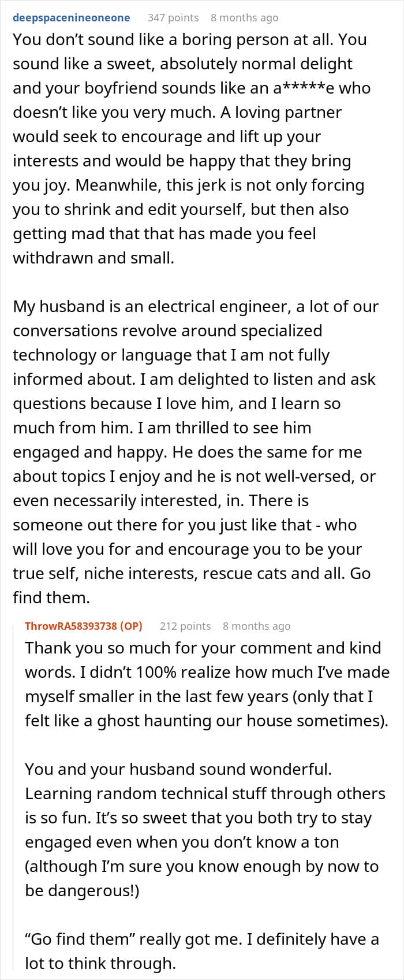Click the line ending "ghost haunting our house sometimes)."
The height and width of the screenshot is (980, 404).
point(207,721)
